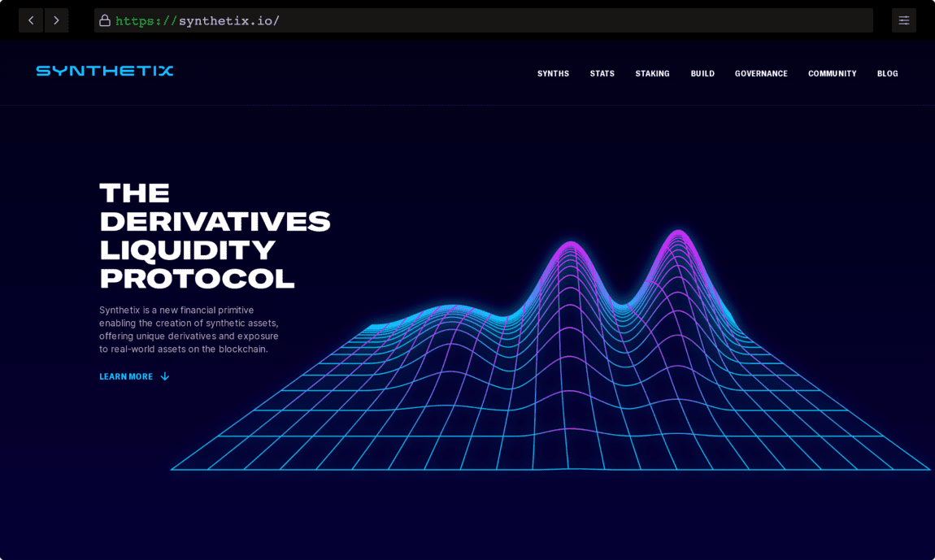Open the Governance navigation link
The height and width of the screenshot is (560, 935).
[x=761, y=73]
